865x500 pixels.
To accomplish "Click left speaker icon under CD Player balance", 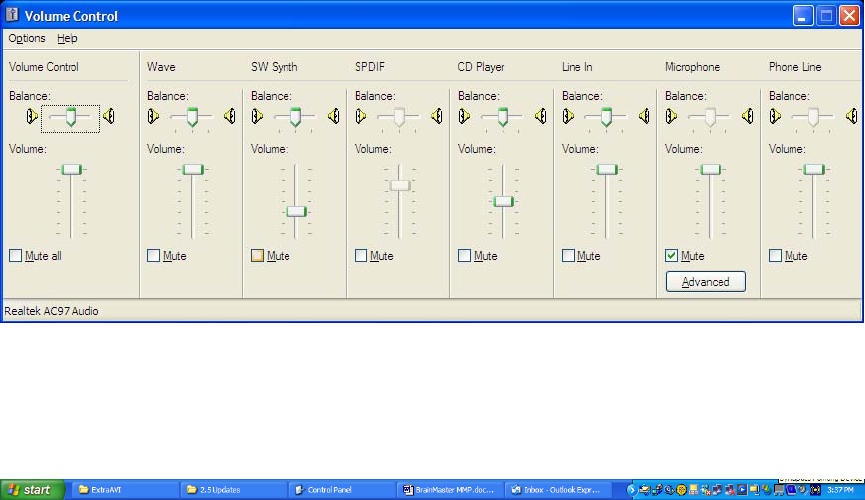I will 464,116.
